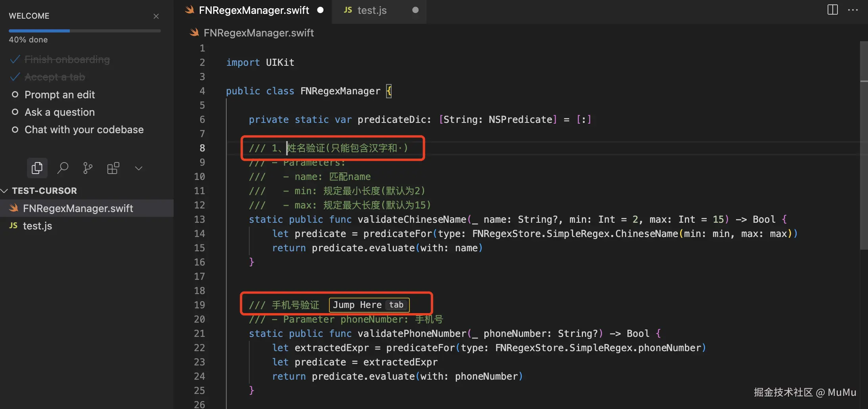Image resolution: width=868 pixels, height=409 pixels.
Task: Click the import UIKit line
Action: pyautogui.click(x=260, y=62)
